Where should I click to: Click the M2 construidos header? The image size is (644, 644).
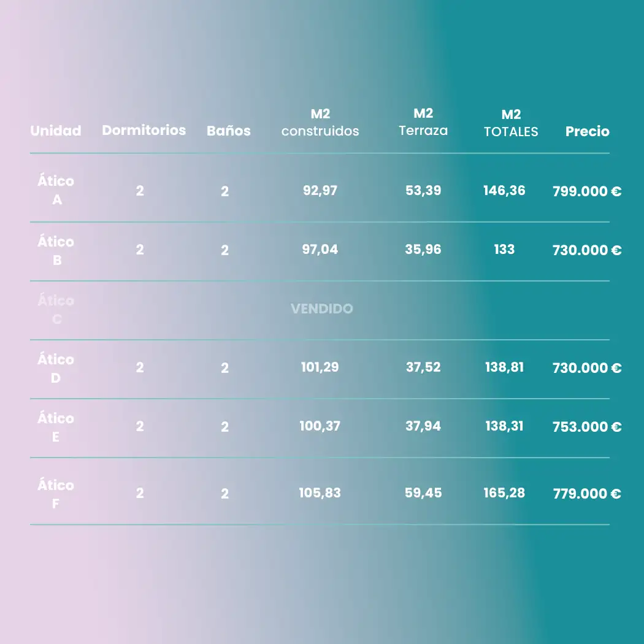[320, 123]
